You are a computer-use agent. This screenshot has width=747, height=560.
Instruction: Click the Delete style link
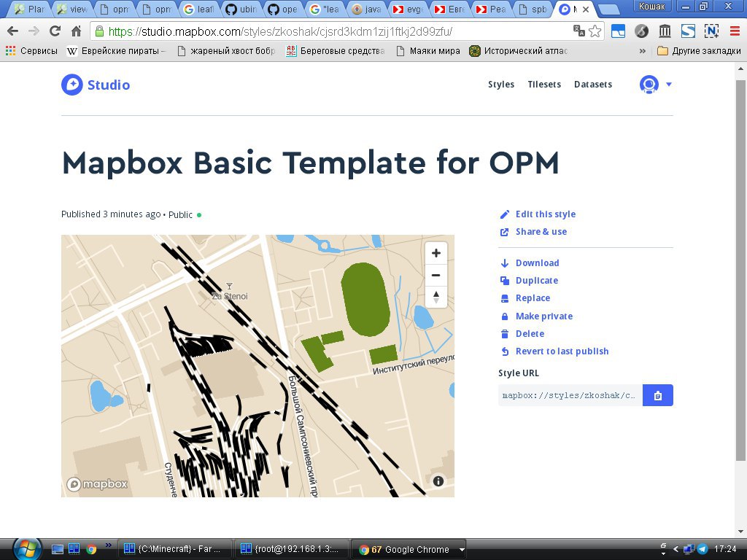point(530,334)
